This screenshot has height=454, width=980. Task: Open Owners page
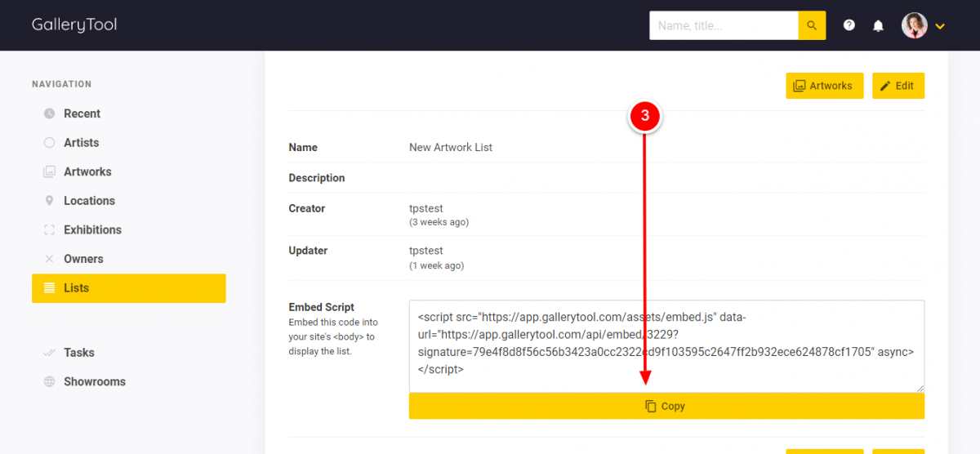(83, 259)
